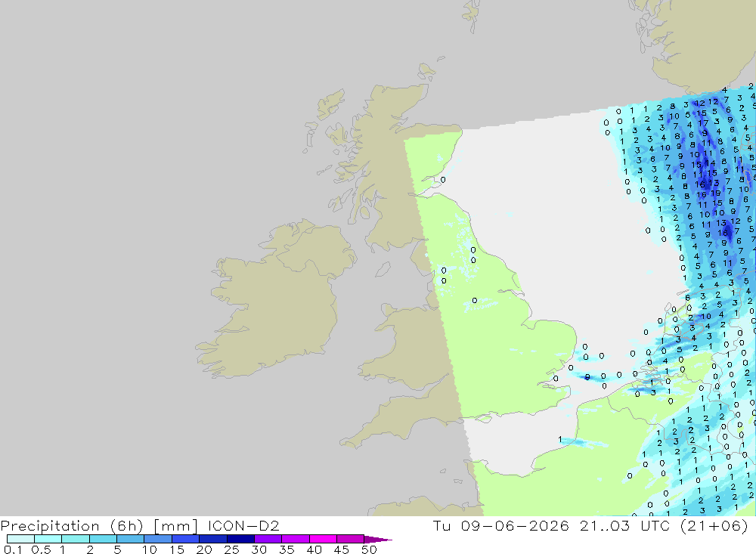Click the 'UTC' timezone label
756x554 pixels.
pyautogui.click(x=655, y=525)
